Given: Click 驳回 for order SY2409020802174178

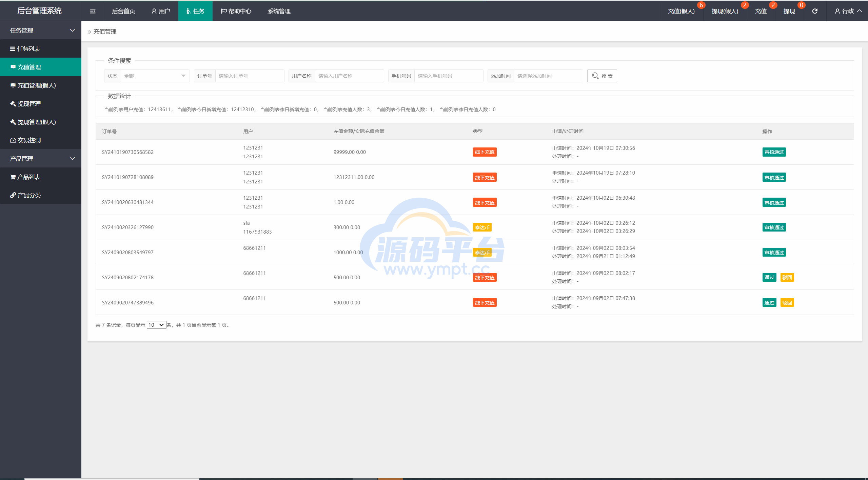Looking at the screenshot, I should click(x=787, y=277).
